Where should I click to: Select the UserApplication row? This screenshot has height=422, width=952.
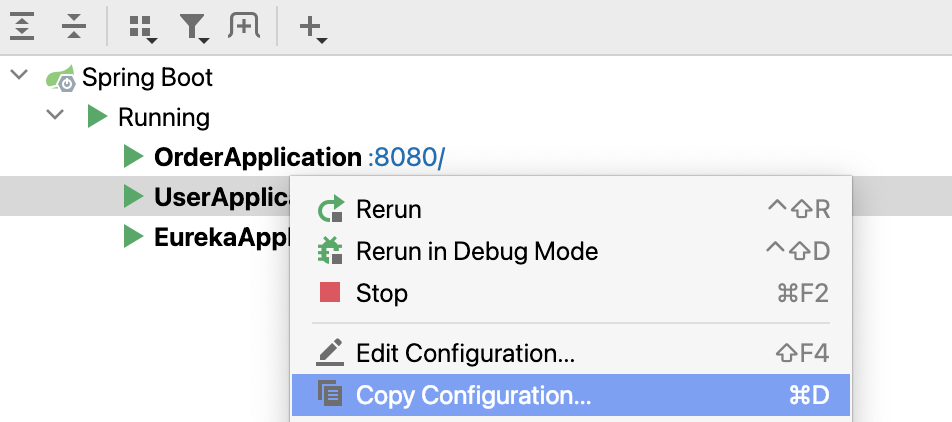point(146,196)
